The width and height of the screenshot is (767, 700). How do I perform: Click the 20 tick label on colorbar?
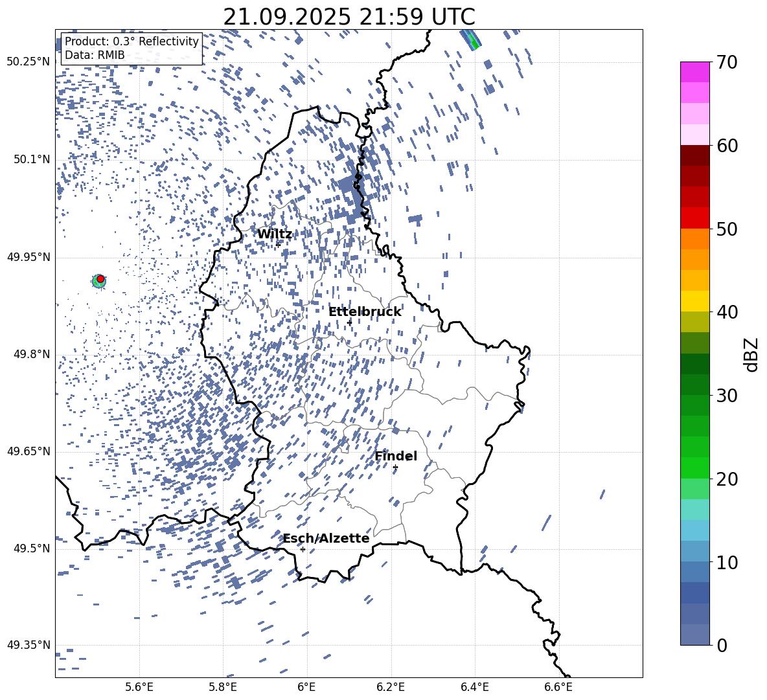click(726, 479)
